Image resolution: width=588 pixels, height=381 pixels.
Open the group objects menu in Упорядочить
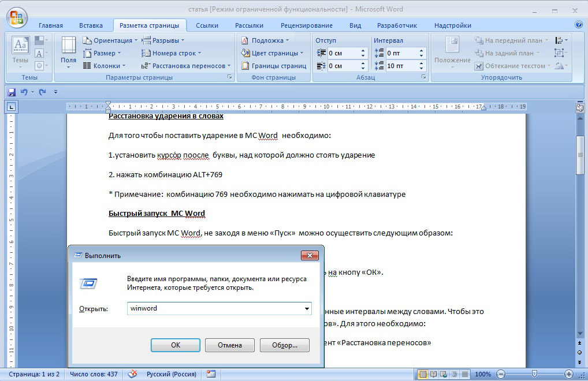(x=561, y=53)
